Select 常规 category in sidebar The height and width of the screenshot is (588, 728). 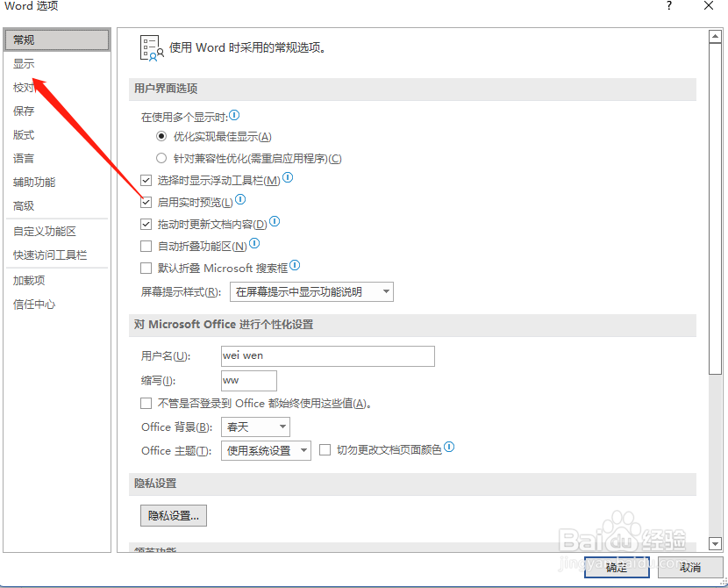[x=57, y=40]
